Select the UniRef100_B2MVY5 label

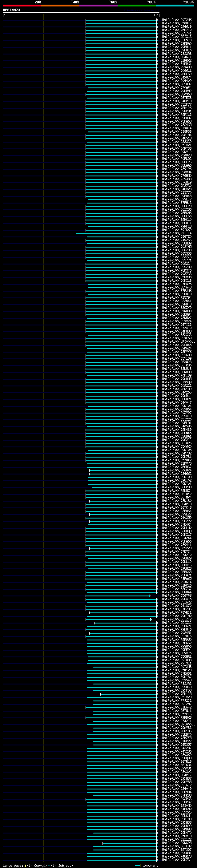click(177, 464)
